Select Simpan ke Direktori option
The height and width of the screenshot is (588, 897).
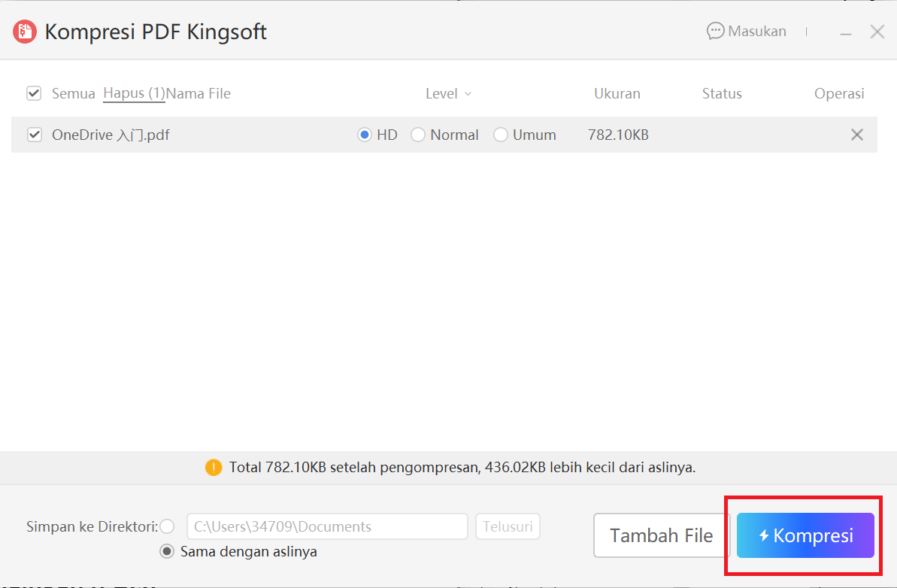pyautogui.click(x=166, y=526)
